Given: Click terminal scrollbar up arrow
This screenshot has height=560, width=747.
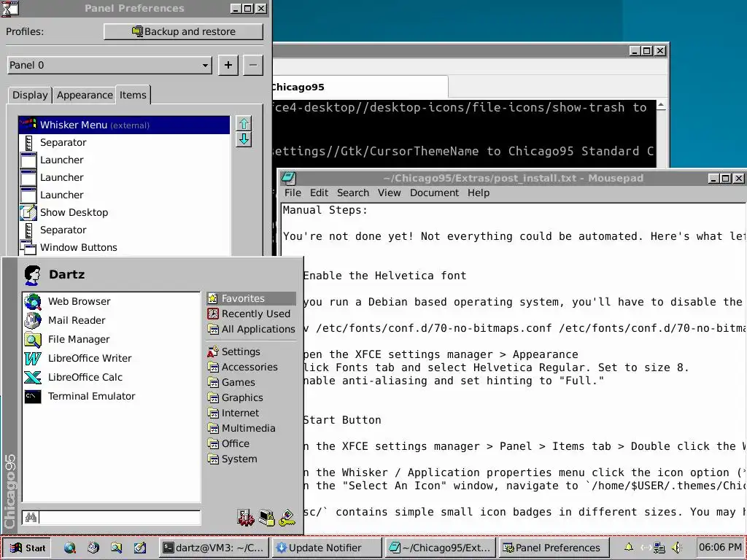Looking at the screenshot, I should coord(661,106).
